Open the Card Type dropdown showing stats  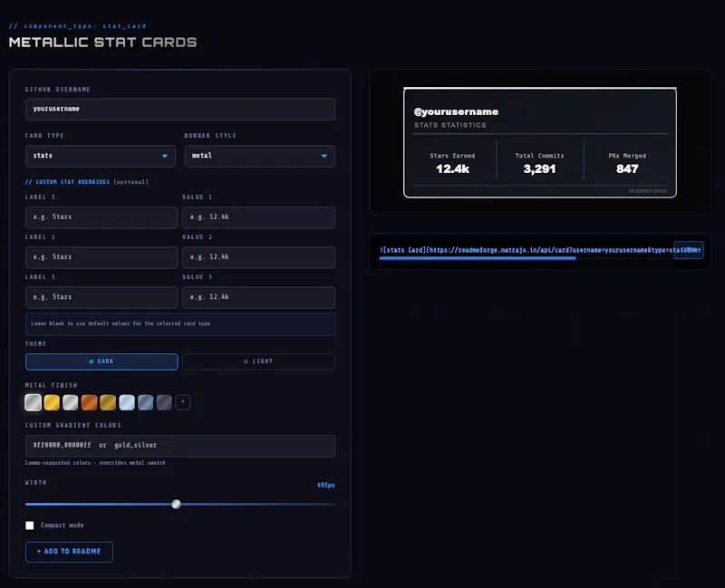[x=101, y=156]
